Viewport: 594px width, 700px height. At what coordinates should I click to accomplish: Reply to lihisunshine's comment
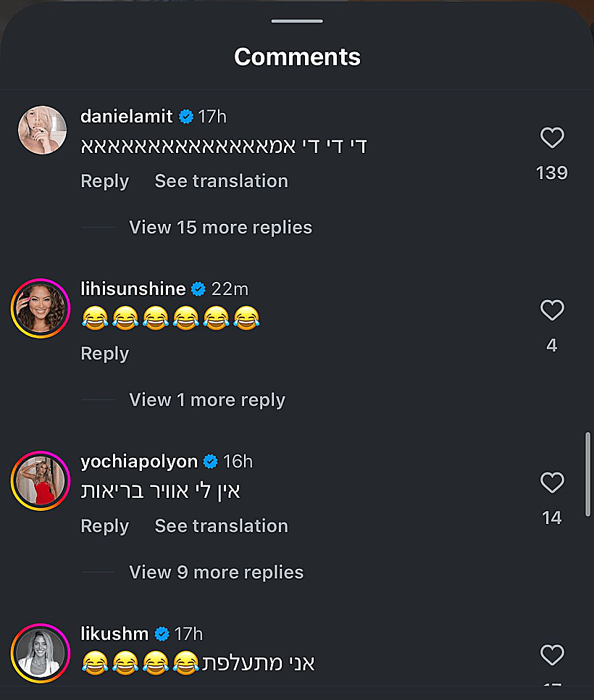coord(105,354)
